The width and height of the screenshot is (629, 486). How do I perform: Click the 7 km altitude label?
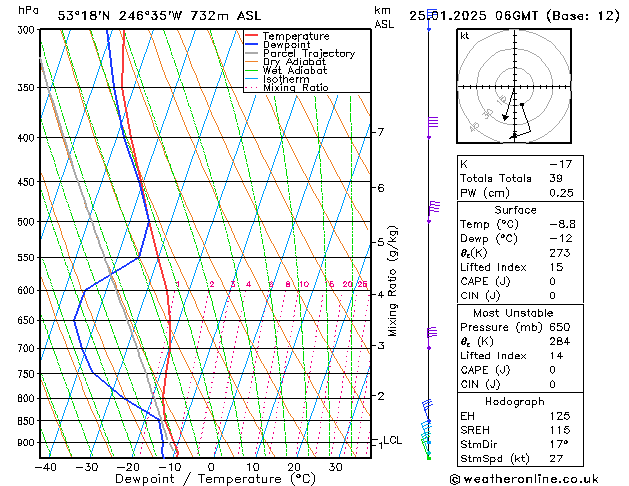click(x=381, y=132)
